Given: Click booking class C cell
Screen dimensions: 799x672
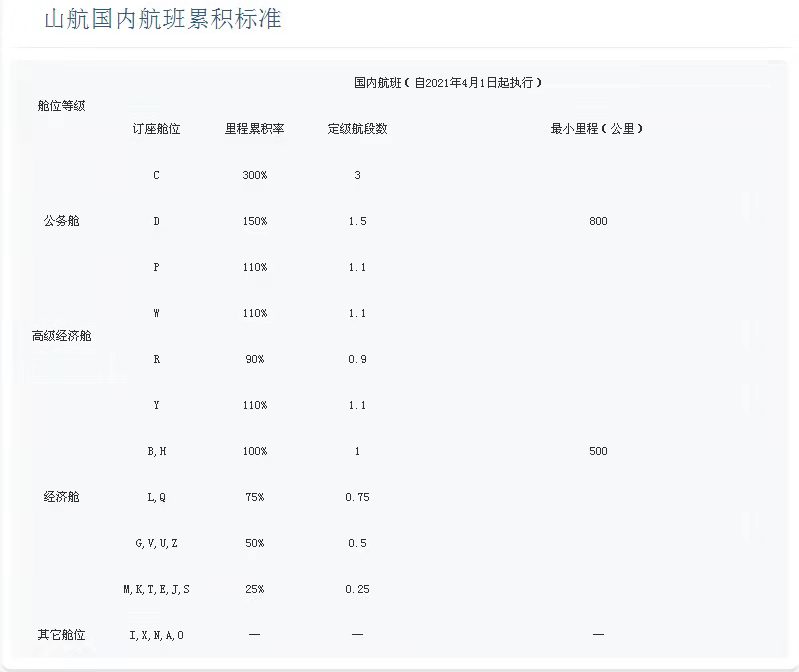Looking at the screenshot, I should 156,175.
